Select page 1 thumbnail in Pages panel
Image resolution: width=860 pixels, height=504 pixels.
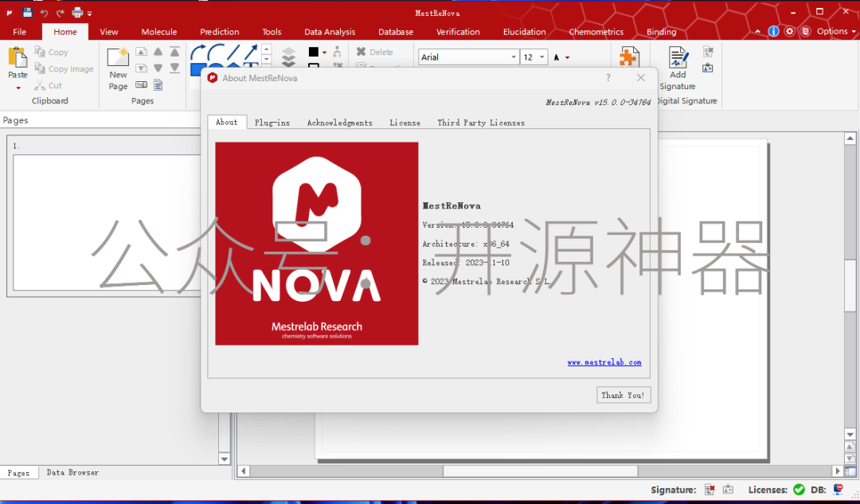tap(107, 223)
